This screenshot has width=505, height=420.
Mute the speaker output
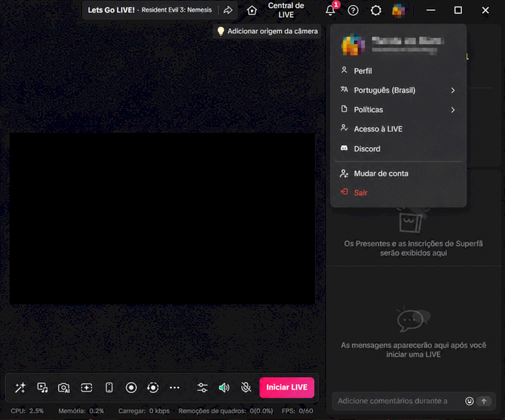[224, 387]
